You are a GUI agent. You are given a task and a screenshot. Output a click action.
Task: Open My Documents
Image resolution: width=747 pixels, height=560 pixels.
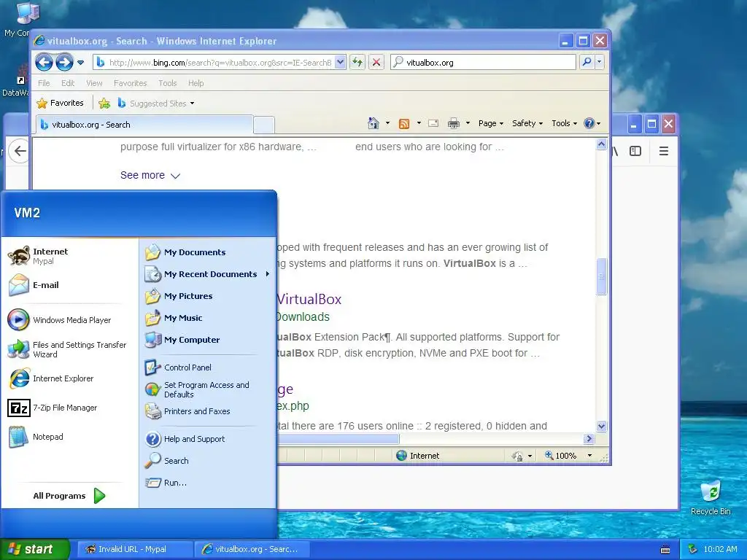(208, 252)
